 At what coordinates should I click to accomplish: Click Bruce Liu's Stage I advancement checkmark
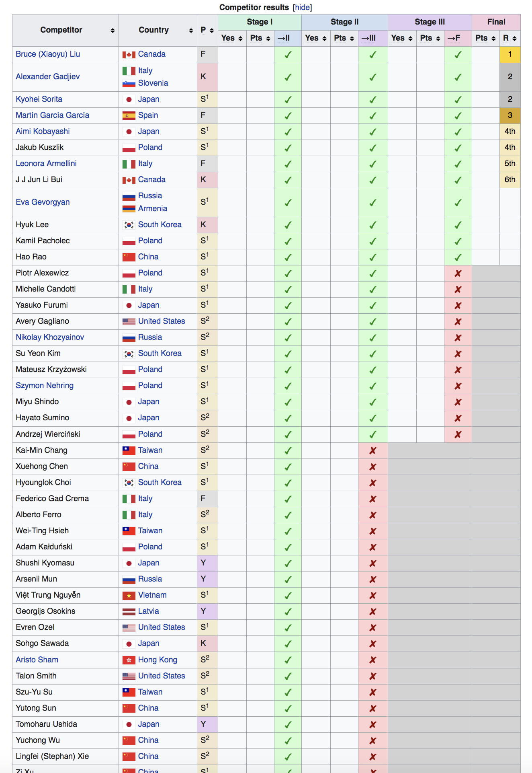(288, 55)
